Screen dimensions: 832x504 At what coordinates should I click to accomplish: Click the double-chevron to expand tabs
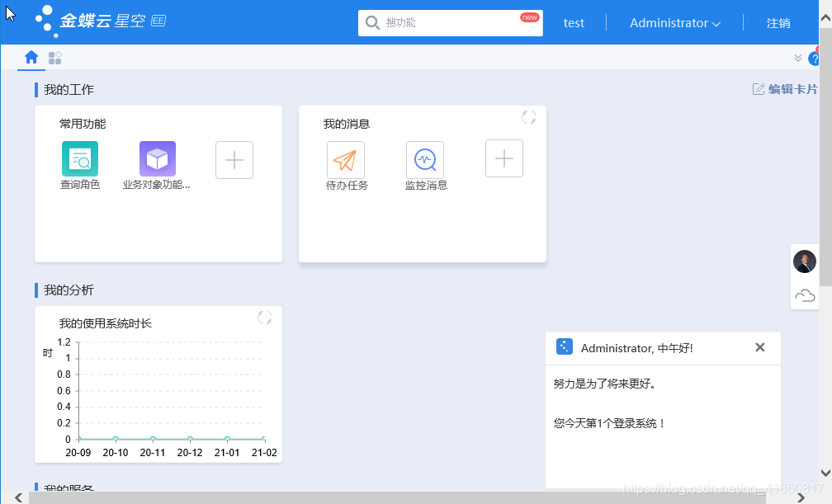[797, 58]
